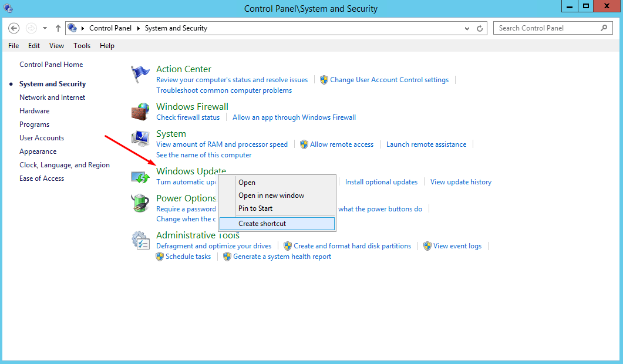Open the Tools menu

tap(82, 46)
